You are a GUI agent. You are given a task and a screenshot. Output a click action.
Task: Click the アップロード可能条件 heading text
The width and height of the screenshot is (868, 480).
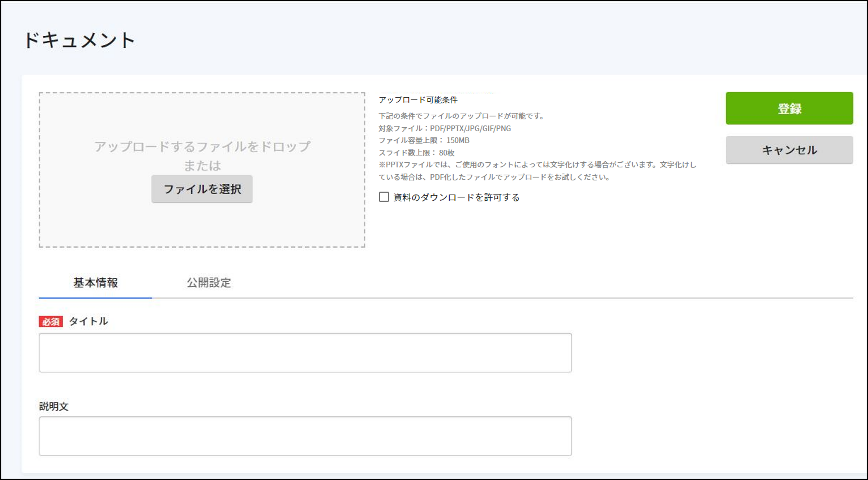pyautogui.click(x=418, y=100)
